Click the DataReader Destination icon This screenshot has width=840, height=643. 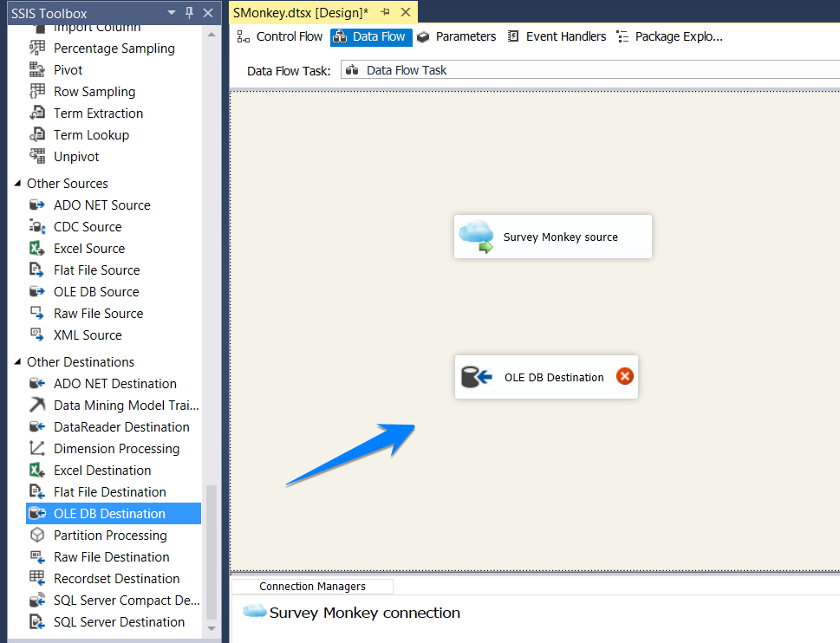click(37, 426)
